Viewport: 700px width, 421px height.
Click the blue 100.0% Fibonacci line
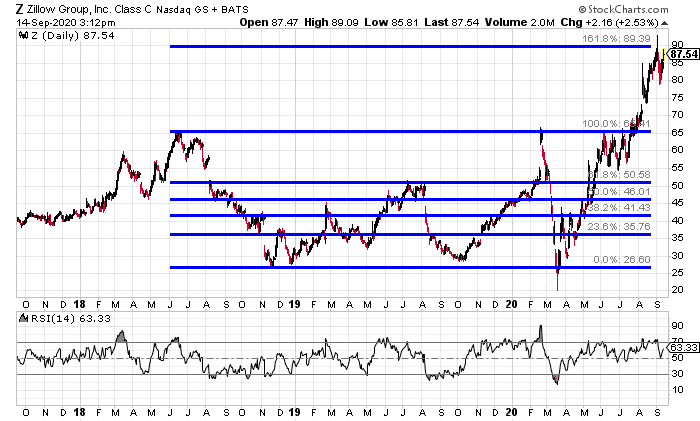tap(410, 131)
